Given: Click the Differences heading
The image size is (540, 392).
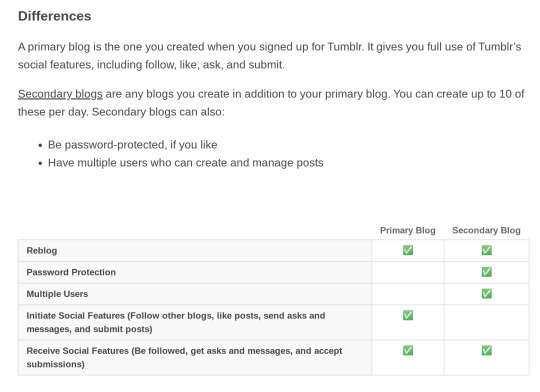Looking at the screenshot, I should [54, 16].
